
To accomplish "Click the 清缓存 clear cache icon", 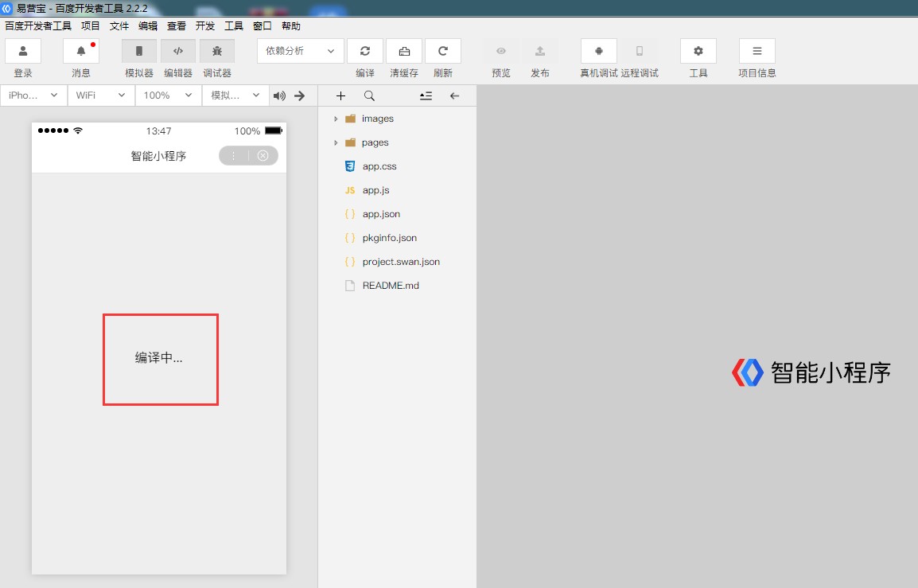I will (x=404, y=51).
